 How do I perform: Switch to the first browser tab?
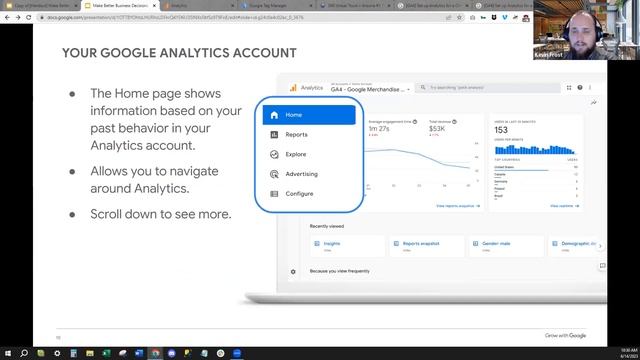(41, 6)
